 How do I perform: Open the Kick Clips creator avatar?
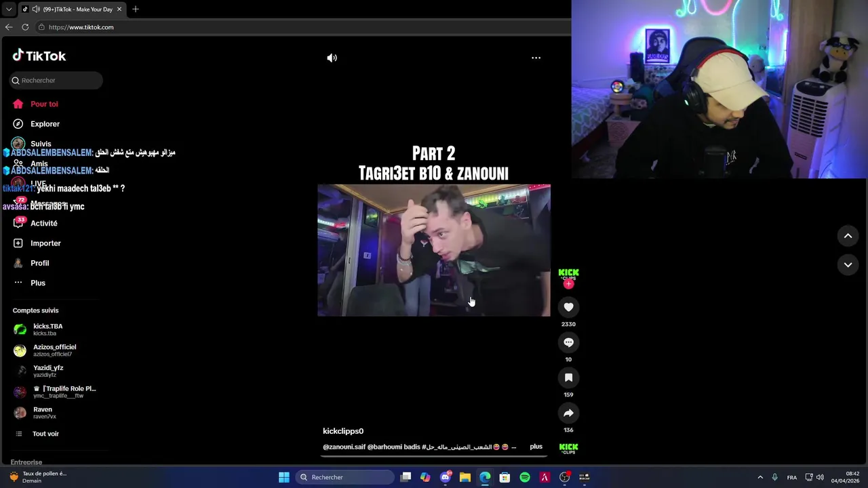pyautogui.click(x=568, y=272)
